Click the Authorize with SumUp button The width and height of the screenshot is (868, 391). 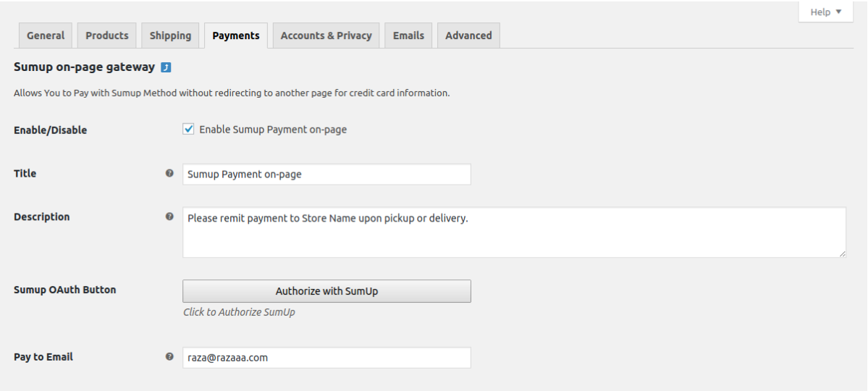point(326,291)
